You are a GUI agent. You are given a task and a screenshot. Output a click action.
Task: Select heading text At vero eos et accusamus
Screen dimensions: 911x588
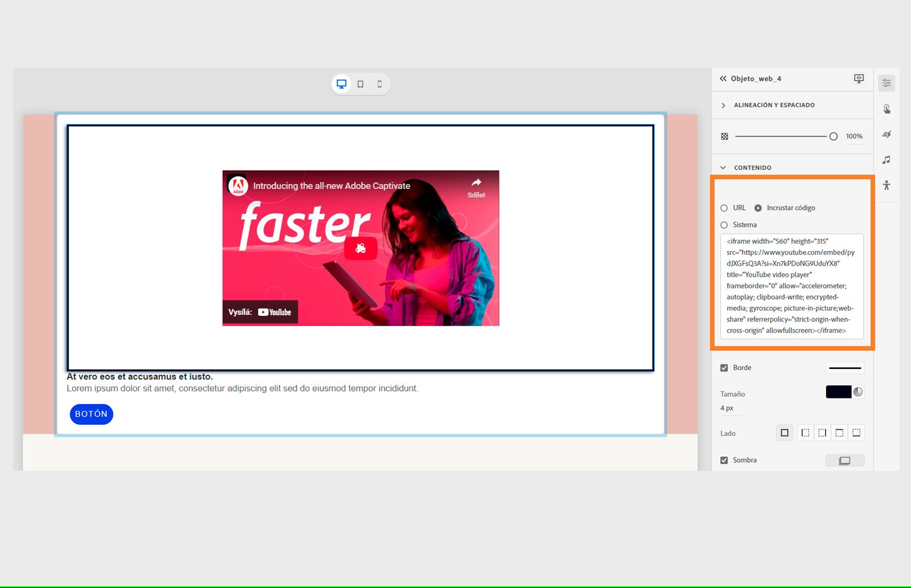tap(139, 376)
